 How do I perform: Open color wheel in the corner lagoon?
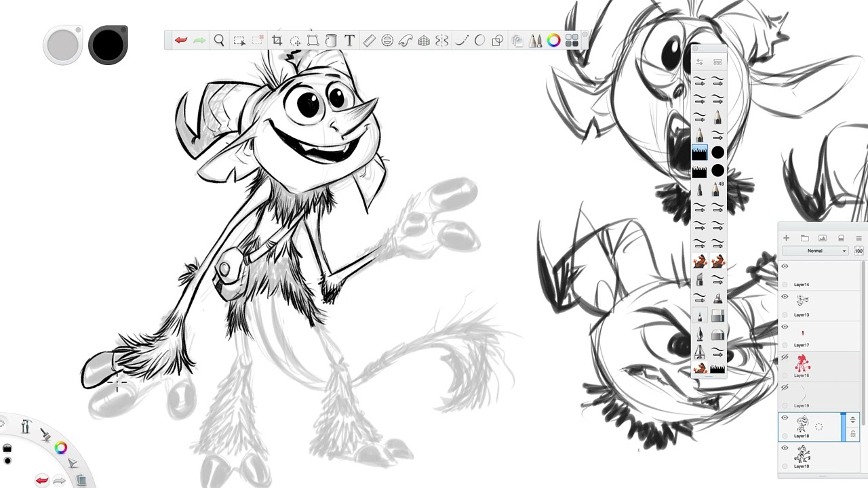point(61,447)
